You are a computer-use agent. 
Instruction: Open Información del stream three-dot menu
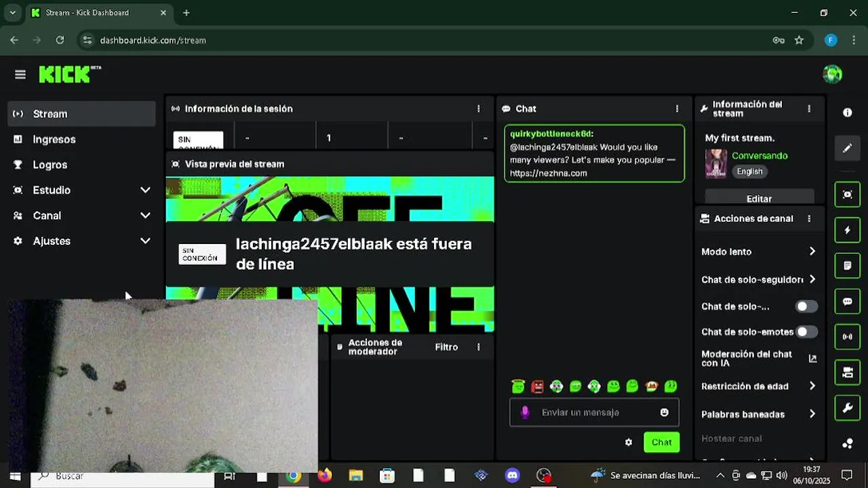coord(809,108)
